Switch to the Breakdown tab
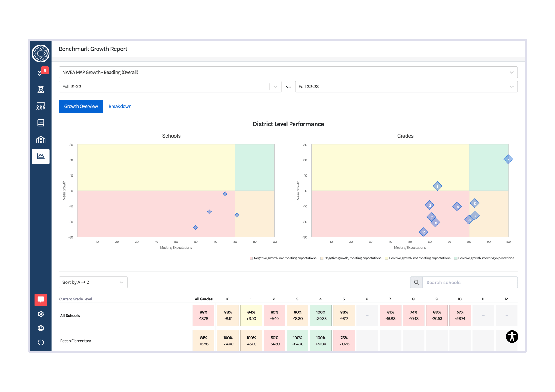Image resolution: width=555 pixels, height=392 pixels. [120, 106]
